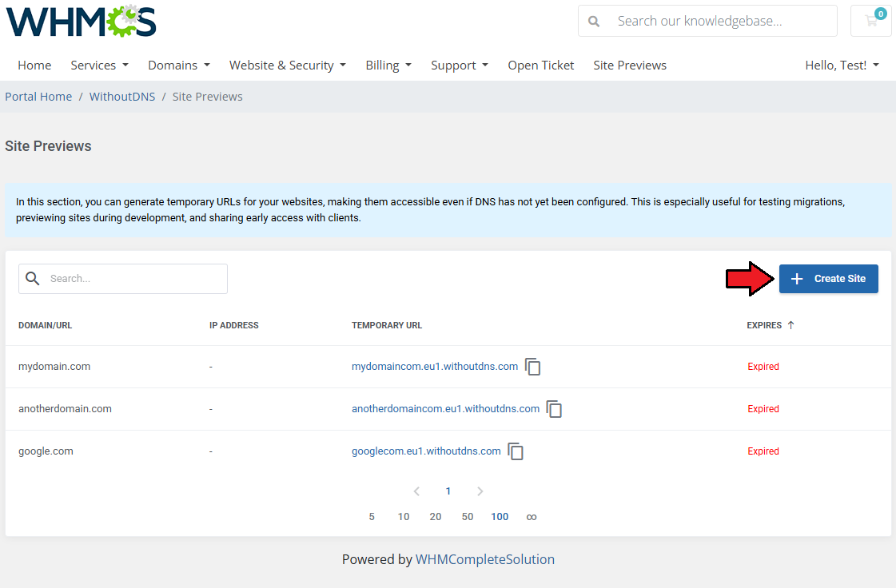The width and height of the screenshot is (896, 588).
Task: Follow the Portal Home breadcrumb
Action: [x=38, y=97]
